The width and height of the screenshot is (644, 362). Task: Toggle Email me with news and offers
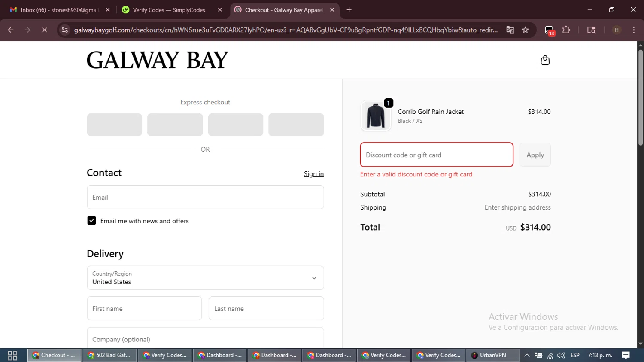click(91, 221)
